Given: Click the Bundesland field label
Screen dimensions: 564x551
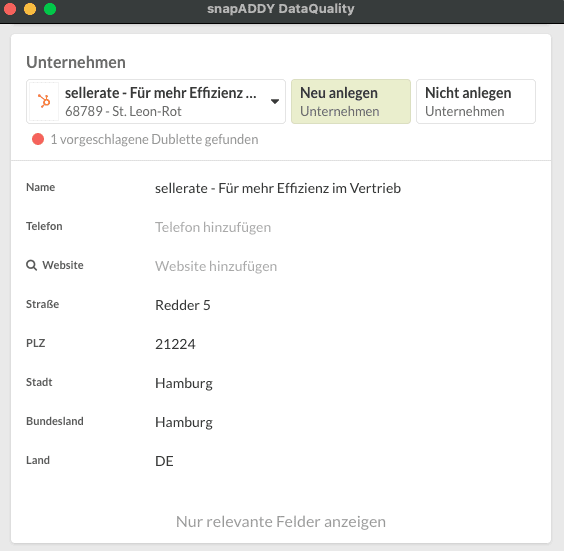Looking at the screenshot, I should click(x=55, y=421).
